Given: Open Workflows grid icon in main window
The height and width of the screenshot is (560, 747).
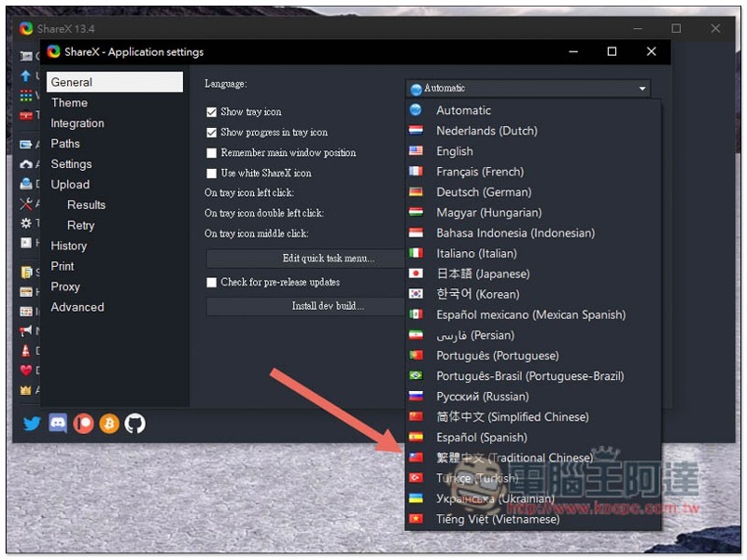Looking at the screenshot, I should pos(26,95).
